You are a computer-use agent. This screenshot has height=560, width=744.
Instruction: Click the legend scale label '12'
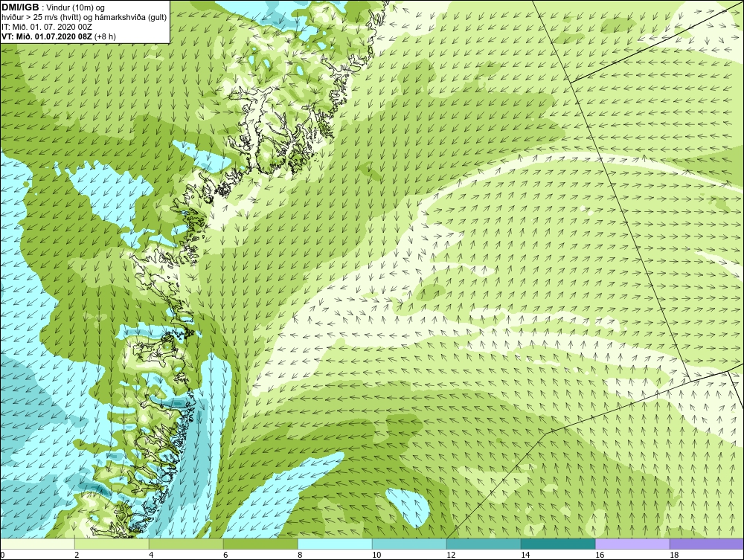coord(451,555)
